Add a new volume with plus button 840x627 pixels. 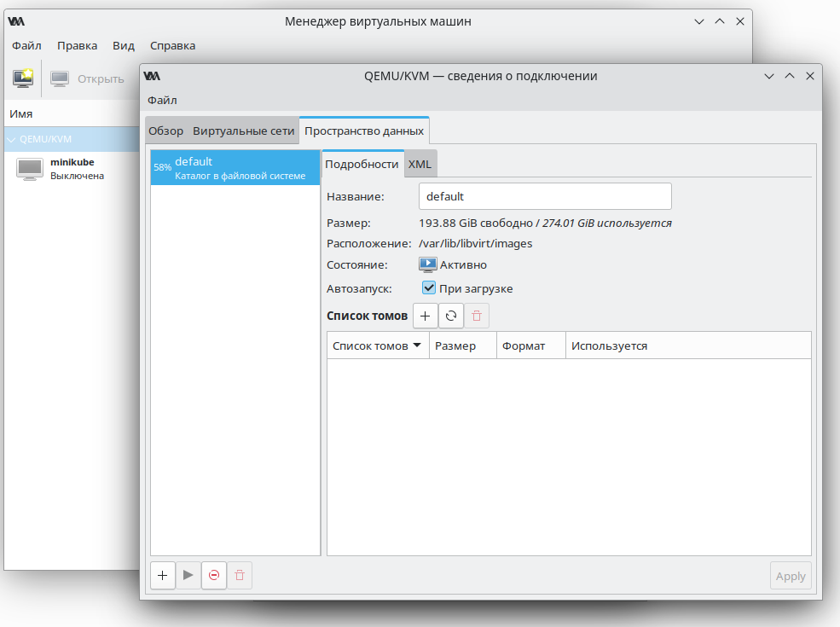coord(426,316)
